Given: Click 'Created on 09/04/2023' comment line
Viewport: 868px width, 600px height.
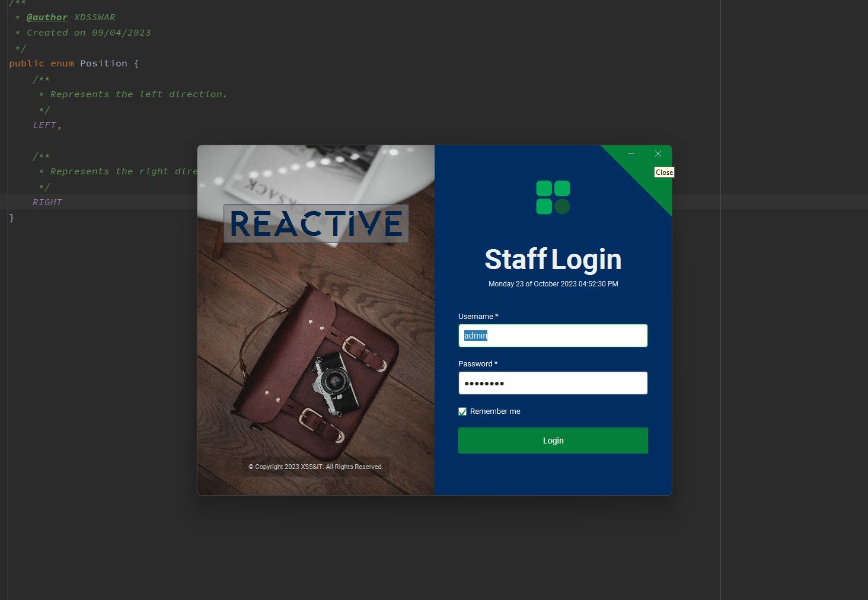Looking at the screenshot, I should 89,33.
